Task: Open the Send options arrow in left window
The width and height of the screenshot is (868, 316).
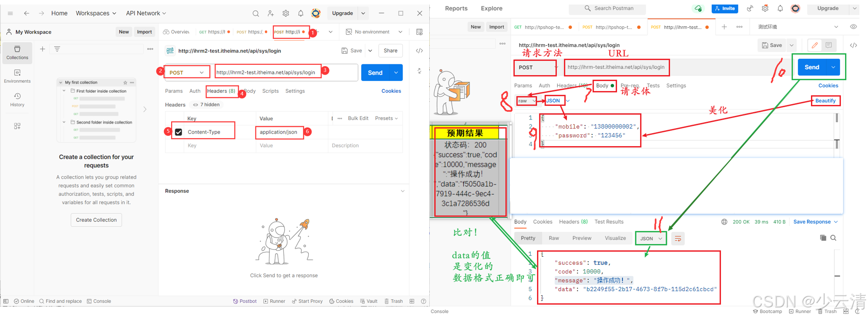Action: [396, 72]
